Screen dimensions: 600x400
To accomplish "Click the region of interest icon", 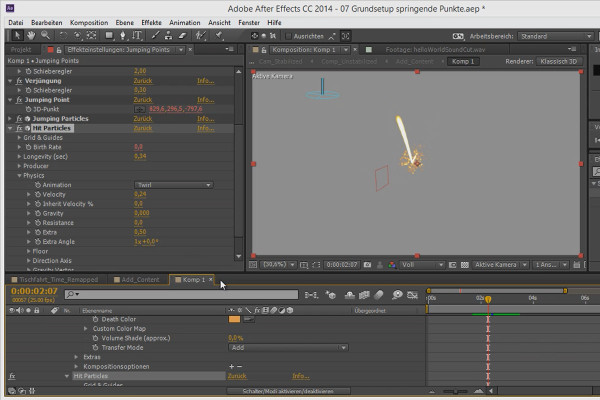I will click(x=452, y=264).
